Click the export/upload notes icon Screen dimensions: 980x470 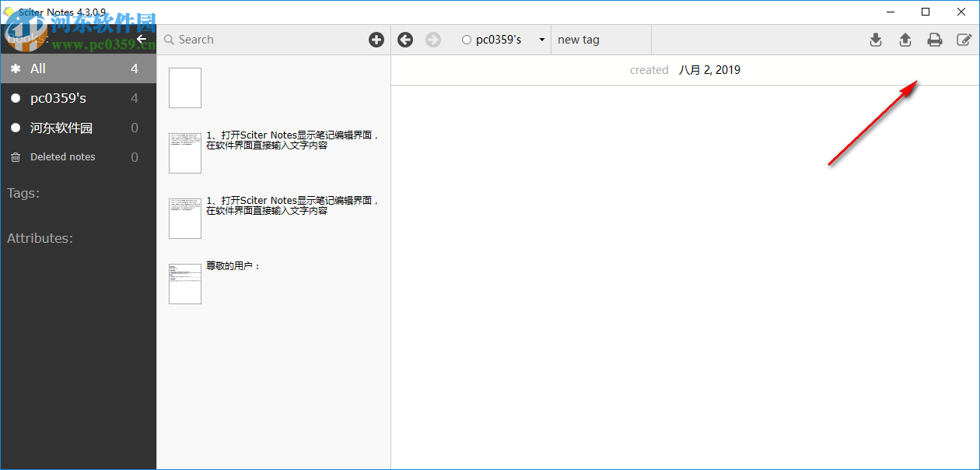click(x=905, y=39)
